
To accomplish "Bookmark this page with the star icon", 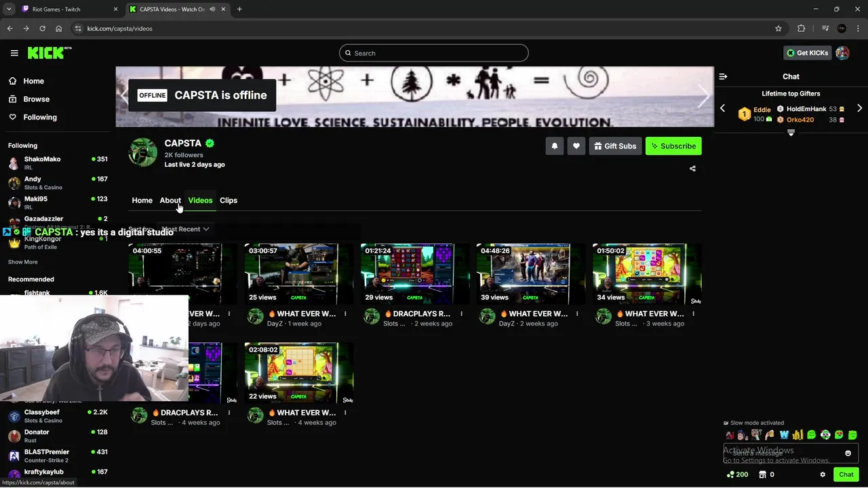I will [778, 28].
